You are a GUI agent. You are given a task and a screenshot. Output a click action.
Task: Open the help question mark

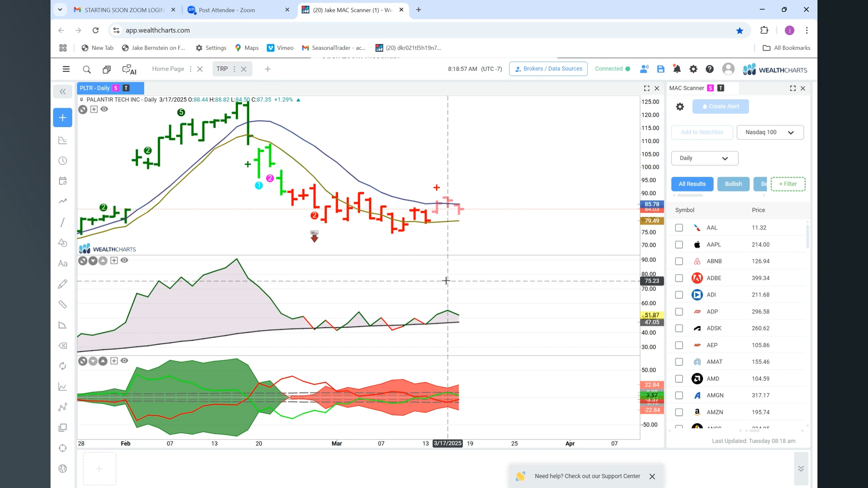tap(710, 69)
